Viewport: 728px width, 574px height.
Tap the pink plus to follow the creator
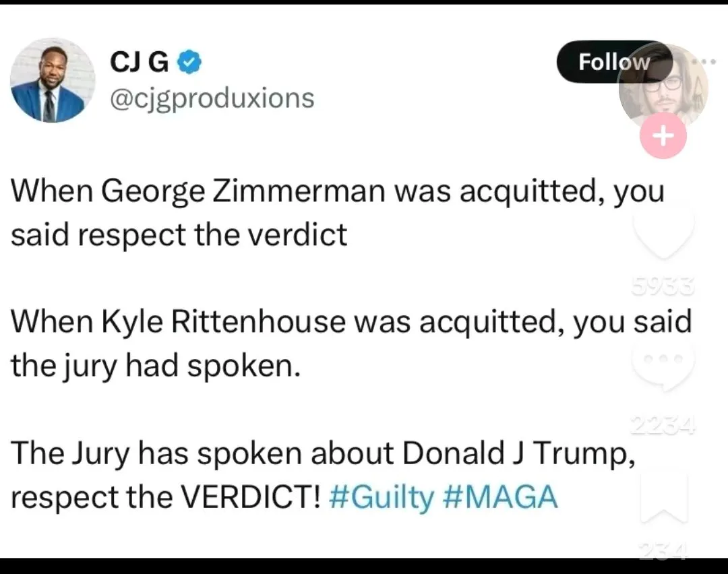click(x=663, y=135)
